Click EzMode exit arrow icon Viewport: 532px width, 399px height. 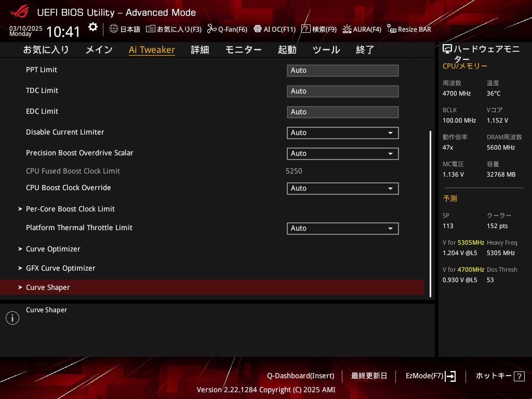pyautogui.click(x=450, y=376)
